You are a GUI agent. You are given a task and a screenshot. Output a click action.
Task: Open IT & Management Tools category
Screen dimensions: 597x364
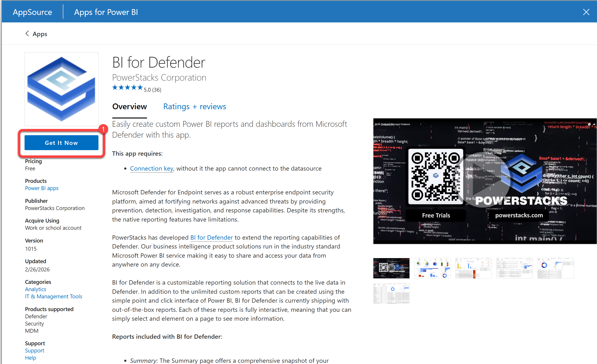pos(53,296)
